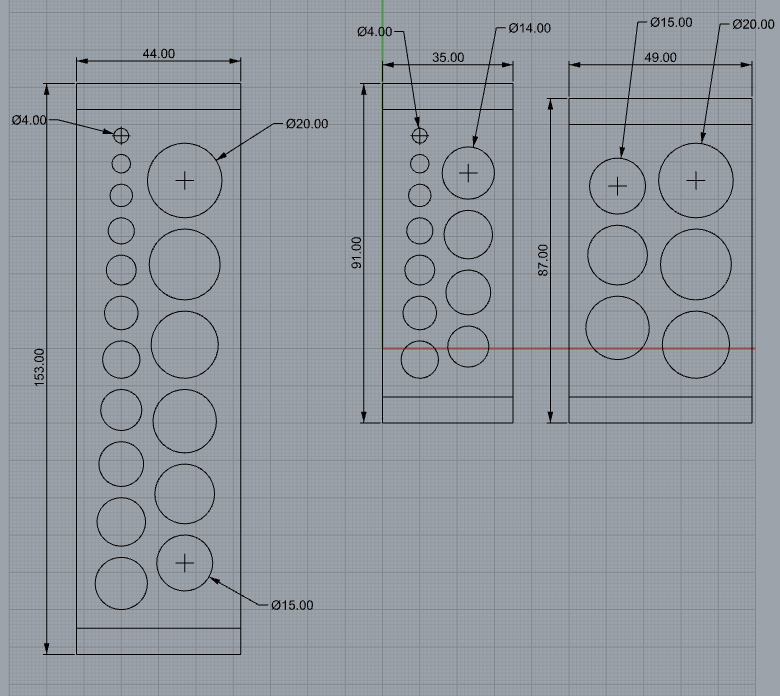The height and width of the screenshot is (696, 780).
Task: Pick center cross of right plate's Ø20 hole
Action: 696,180
